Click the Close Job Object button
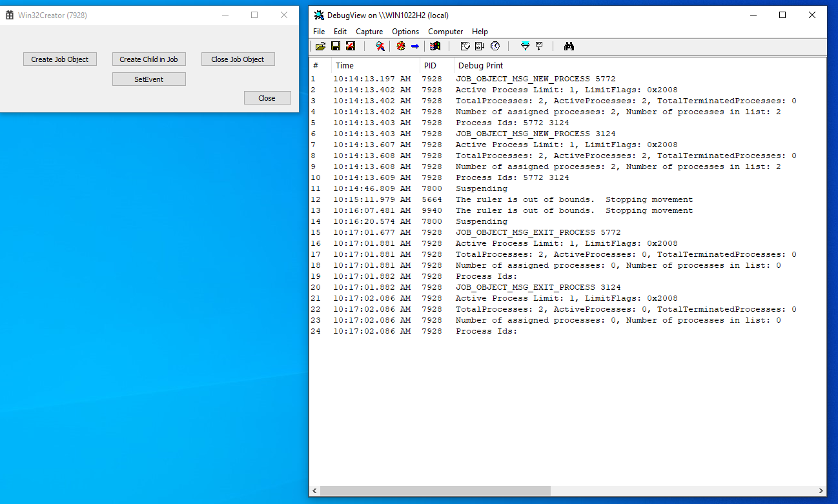This screenshot has height=504, width=838. (238, 59)
